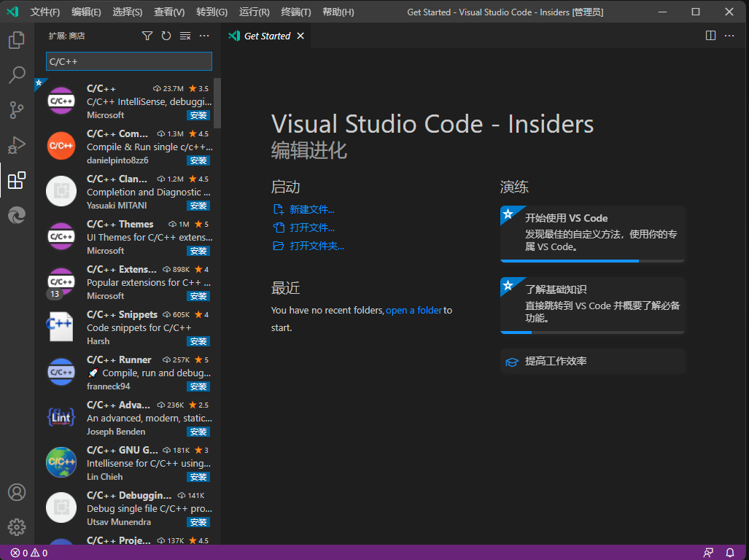Select the C/C++ Snippets file logo
The height and width of the screenshot is (560, 749).
point(61,327)
